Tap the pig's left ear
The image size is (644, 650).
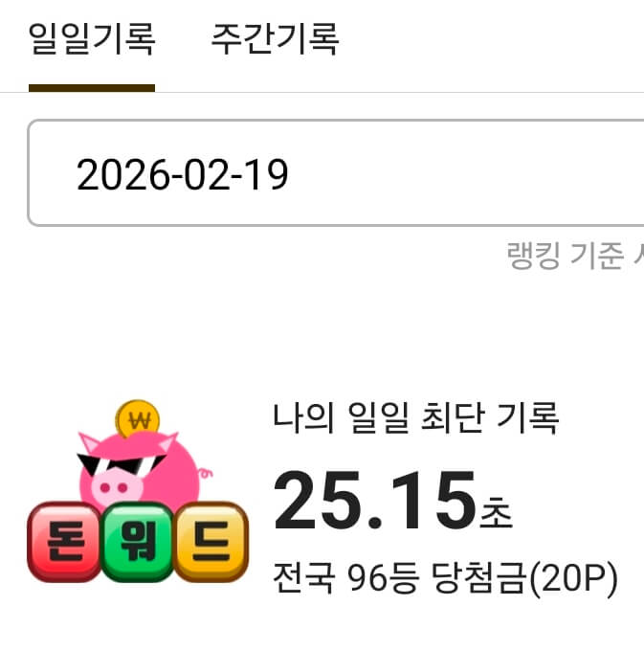[89, 442]
